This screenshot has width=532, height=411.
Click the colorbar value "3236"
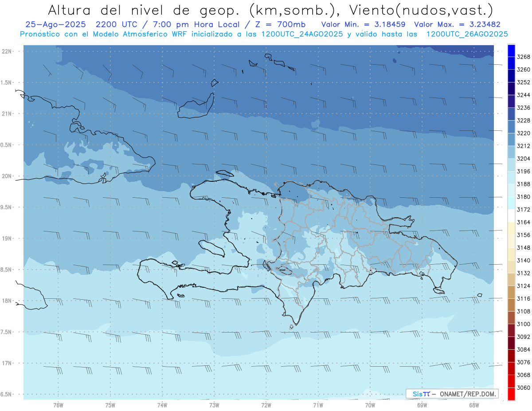(x=524, y=108)
